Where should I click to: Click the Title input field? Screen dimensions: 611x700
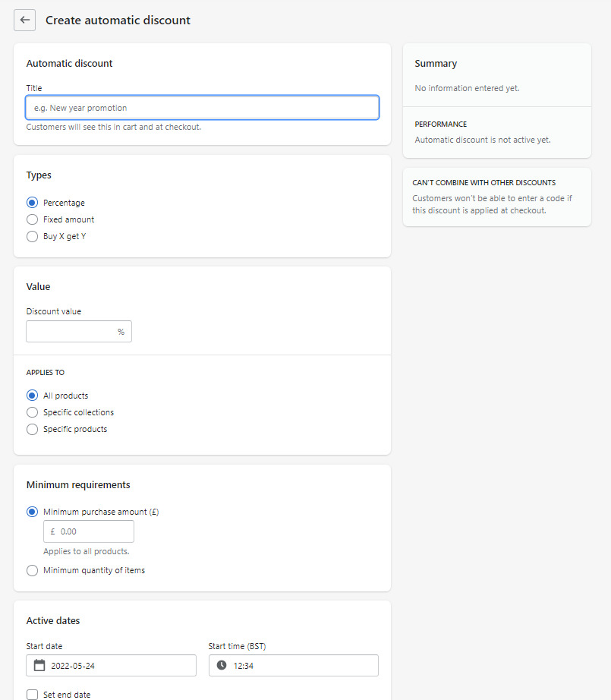click(202, 108)
